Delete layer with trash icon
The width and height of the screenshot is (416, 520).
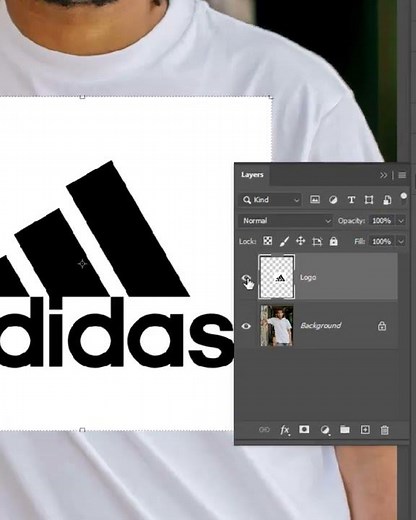click(384, 430)
